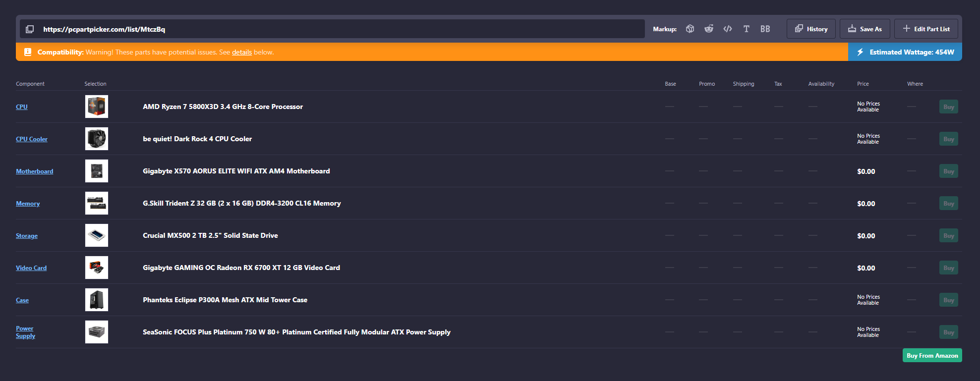The width and height of the screenshot is (980, 381).
Task: Click the Phanteks P300A case thumbnail
Action: point(97,300)
